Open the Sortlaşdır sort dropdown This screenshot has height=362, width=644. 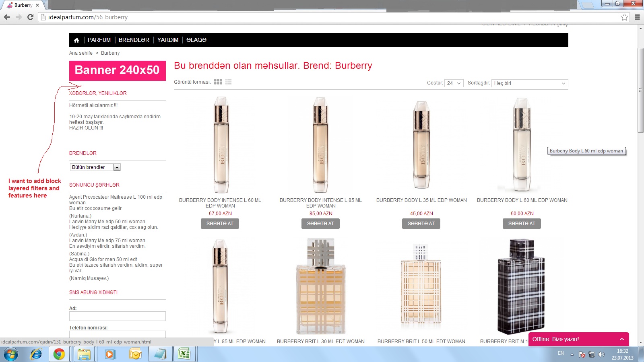[530, 83]
